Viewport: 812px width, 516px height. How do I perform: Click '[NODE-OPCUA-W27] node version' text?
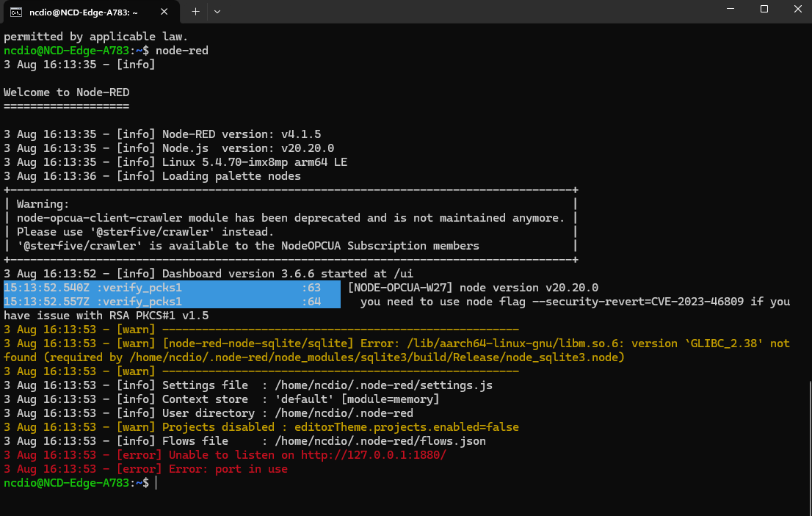tap(473, 288)
